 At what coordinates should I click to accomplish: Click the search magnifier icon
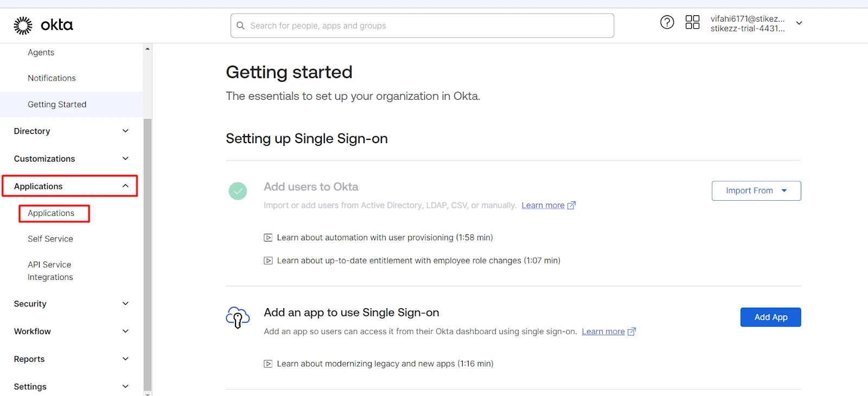[x=240, y=25]
